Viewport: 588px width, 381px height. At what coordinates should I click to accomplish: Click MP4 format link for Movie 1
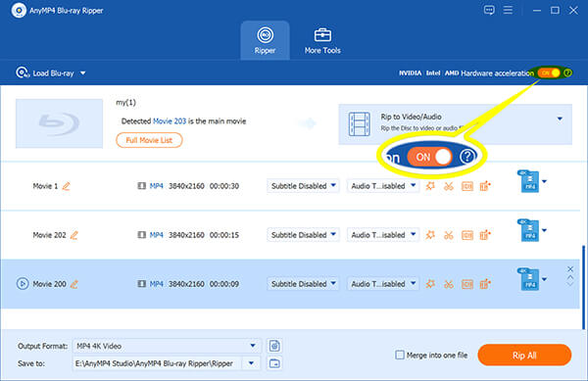pos(157,186)
